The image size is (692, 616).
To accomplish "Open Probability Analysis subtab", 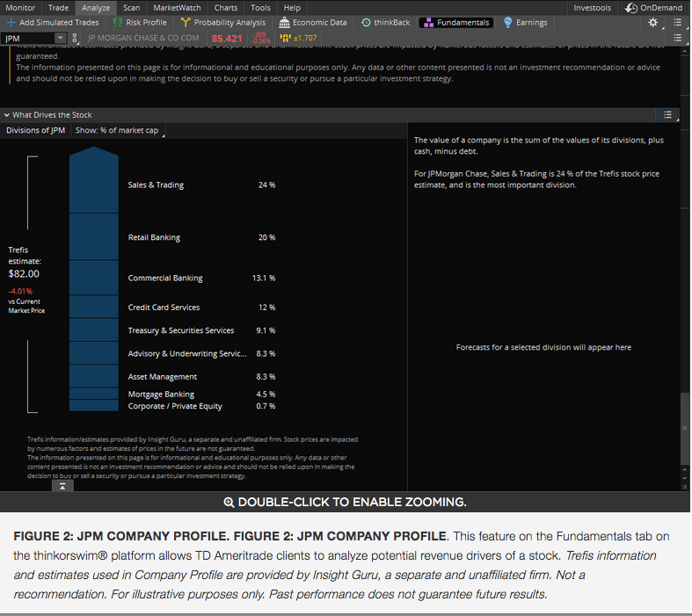I will click(x=223, y=23).
